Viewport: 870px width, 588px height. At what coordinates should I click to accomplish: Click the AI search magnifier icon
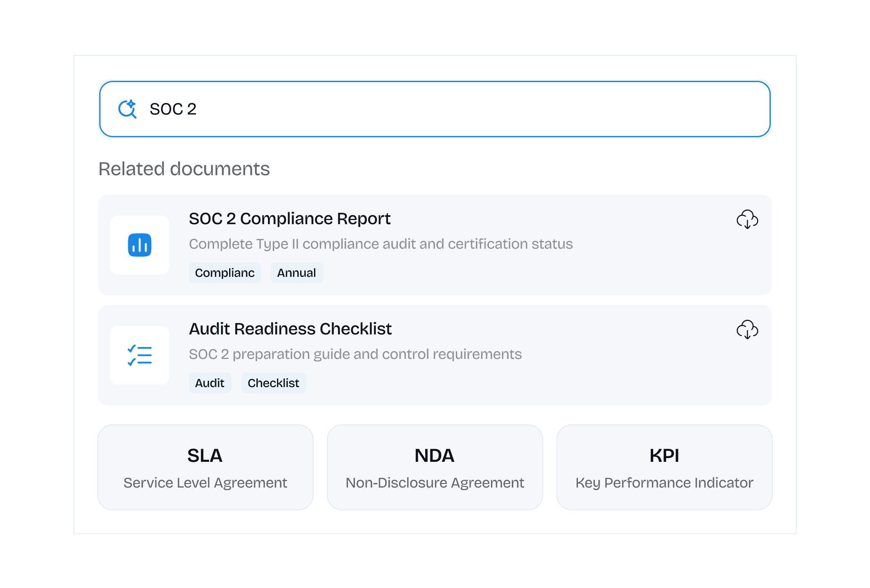[127, 109]
